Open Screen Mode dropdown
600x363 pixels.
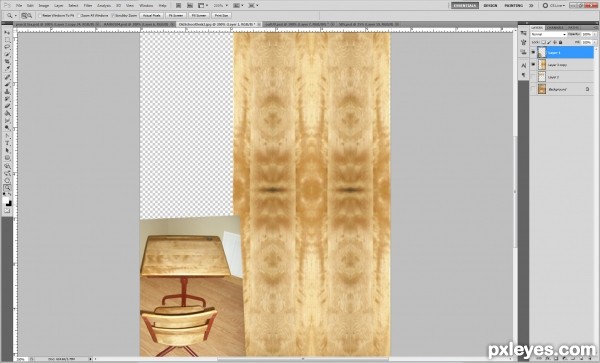pos(253,6)
